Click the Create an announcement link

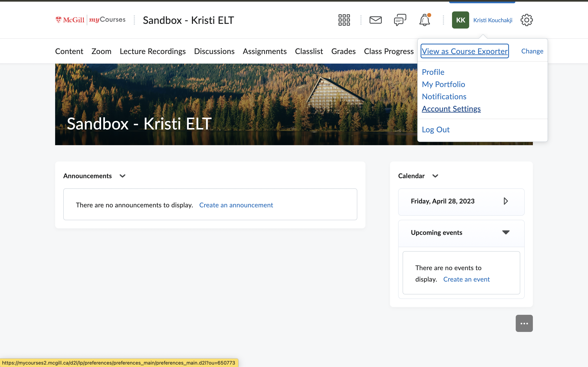tap(236, 205)
